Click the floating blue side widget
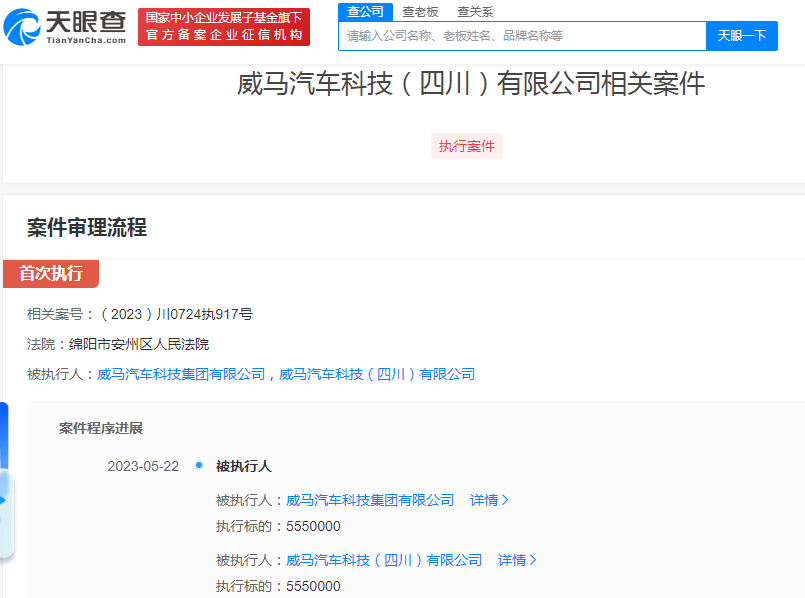 5,480
